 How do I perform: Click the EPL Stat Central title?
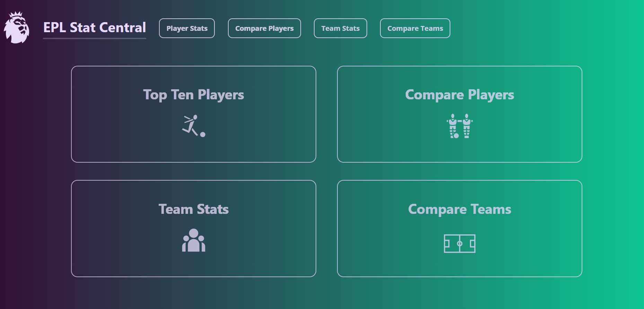coord(94,28)
